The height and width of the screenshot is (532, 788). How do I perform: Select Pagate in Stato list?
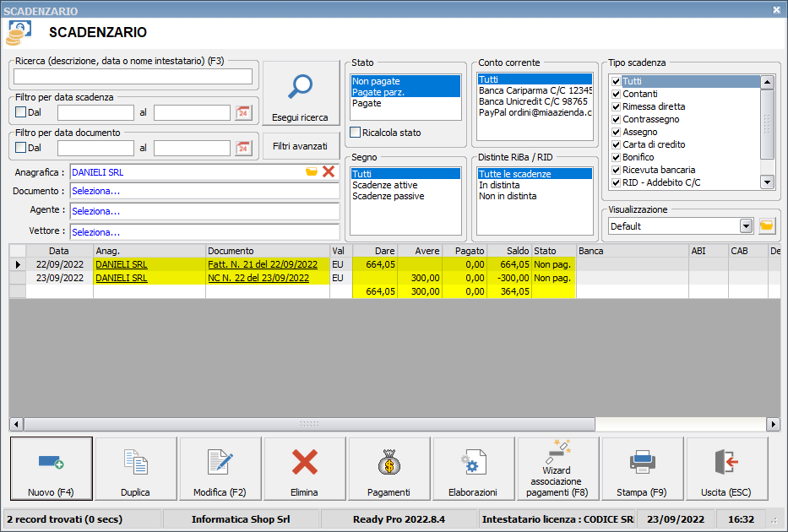[x=405, y=103]
